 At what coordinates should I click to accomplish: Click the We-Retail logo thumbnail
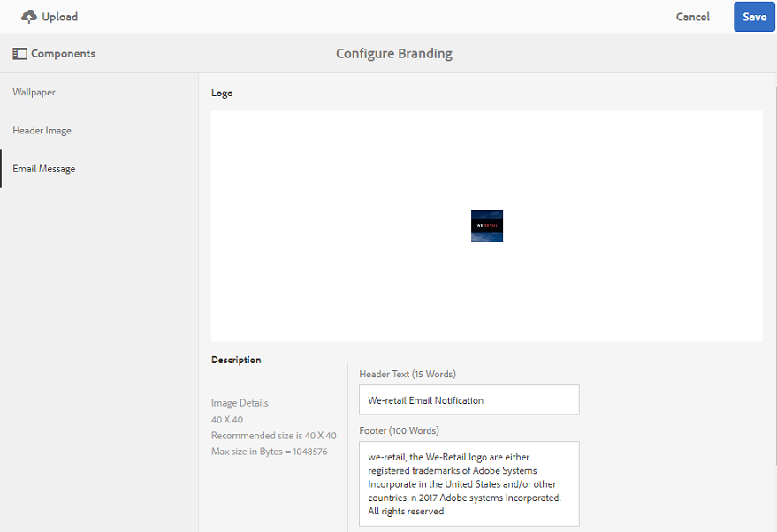coord(486,226)
